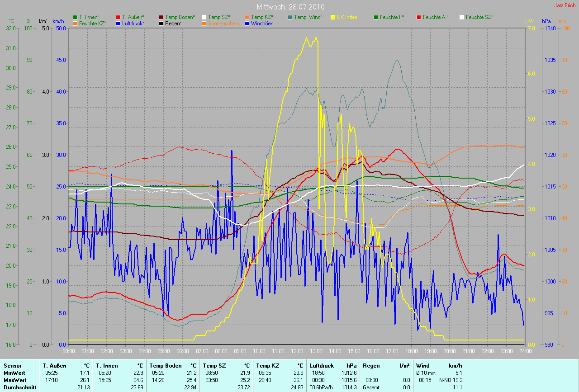Click the date title Mittwoch, 28.07.2010
This screenshot has width=579, height=392.
[290, 7]
